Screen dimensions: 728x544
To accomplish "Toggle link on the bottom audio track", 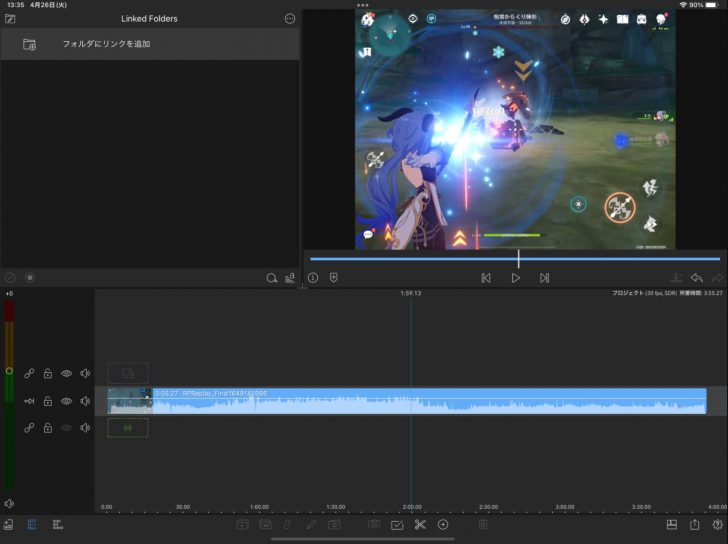I will coord(29,427).
